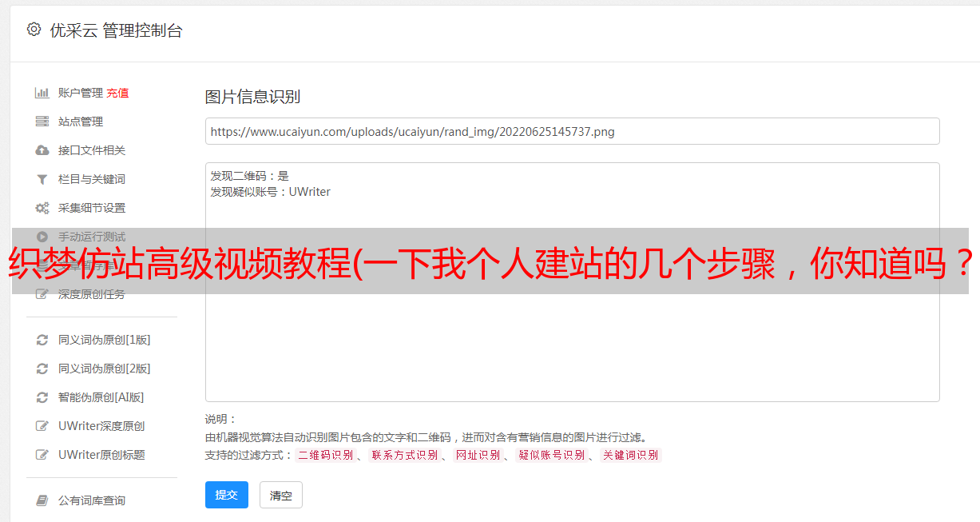Click the server icon next to 站点管理

pos(42,122)
